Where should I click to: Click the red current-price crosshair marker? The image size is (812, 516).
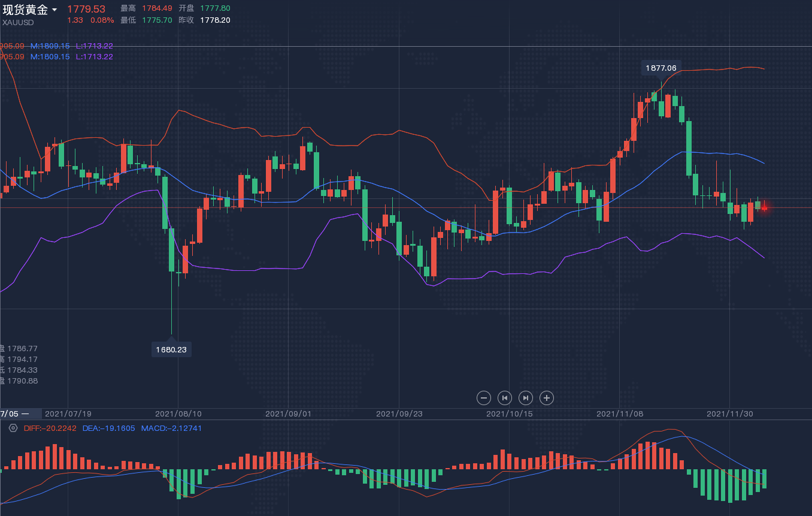(763, 208)
